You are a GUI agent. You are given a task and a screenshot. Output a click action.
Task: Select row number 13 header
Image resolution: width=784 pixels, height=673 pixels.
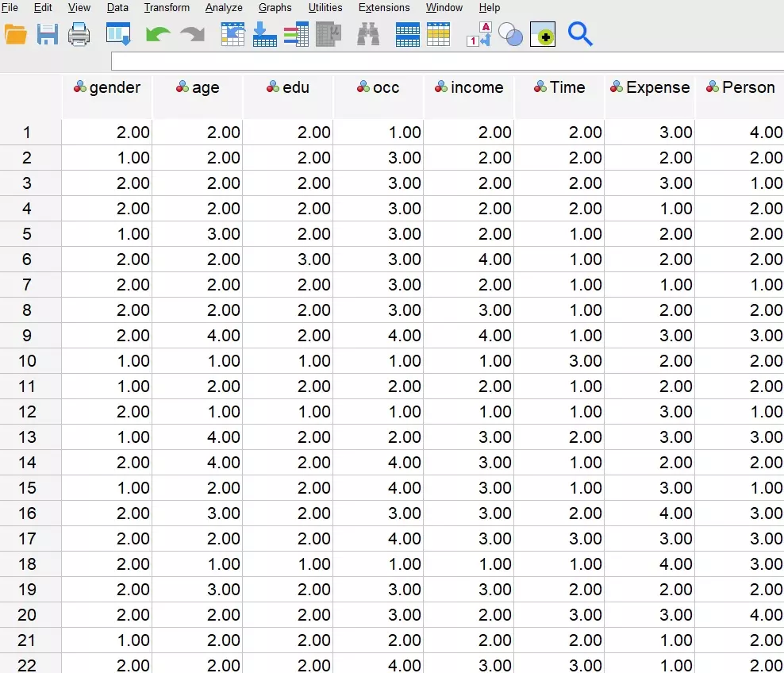[x=30, y=437]
